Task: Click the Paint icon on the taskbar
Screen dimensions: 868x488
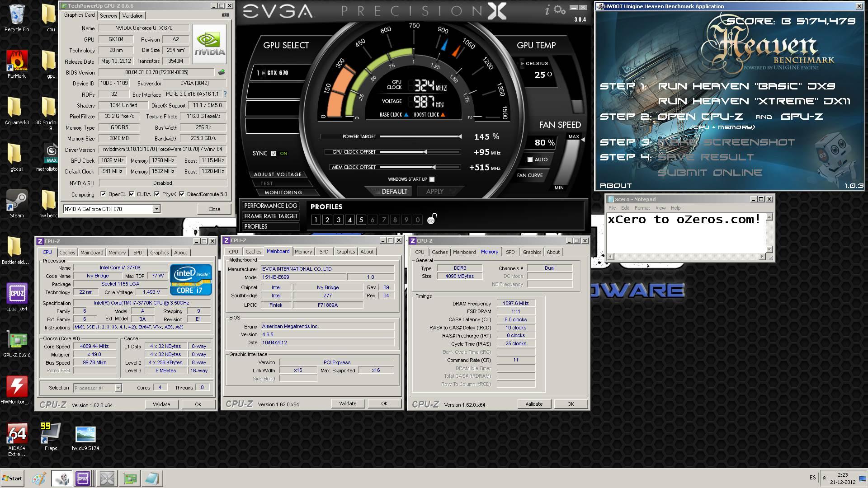Action: pos(39,478)
